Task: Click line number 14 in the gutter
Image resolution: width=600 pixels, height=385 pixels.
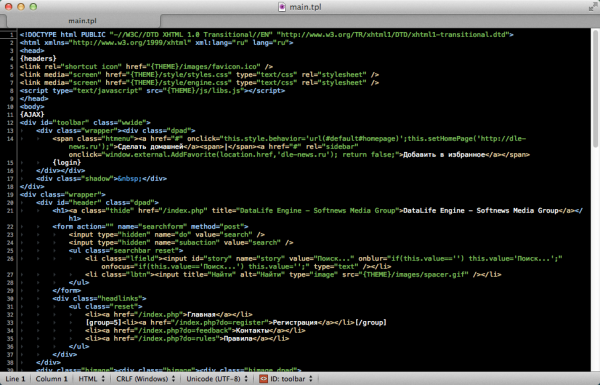Action: coord(10,139)
